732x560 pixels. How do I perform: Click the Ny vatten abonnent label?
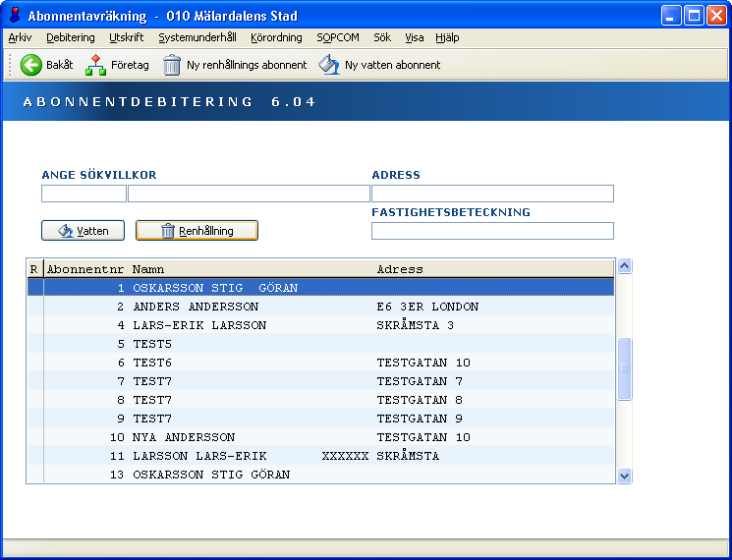[x=393, y=65]
